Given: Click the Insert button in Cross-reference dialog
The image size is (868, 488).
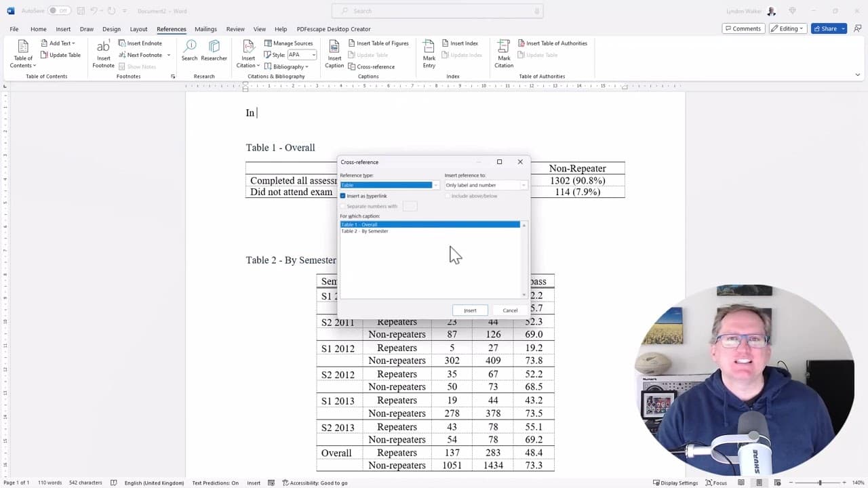Looking at the screenshot, I should [470, 310].
